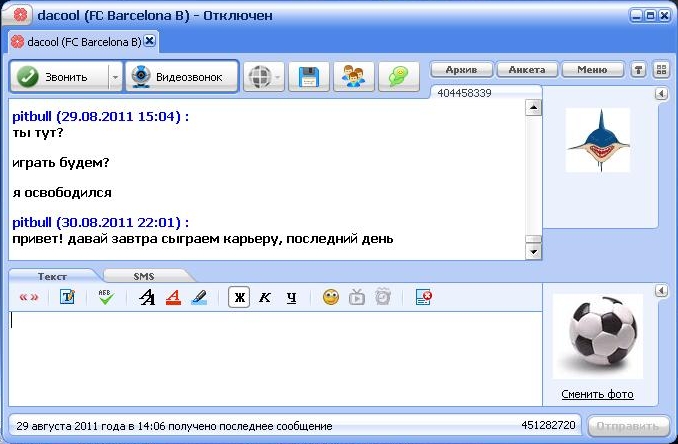Toggle italic К formatting

(x=265, y=297)
